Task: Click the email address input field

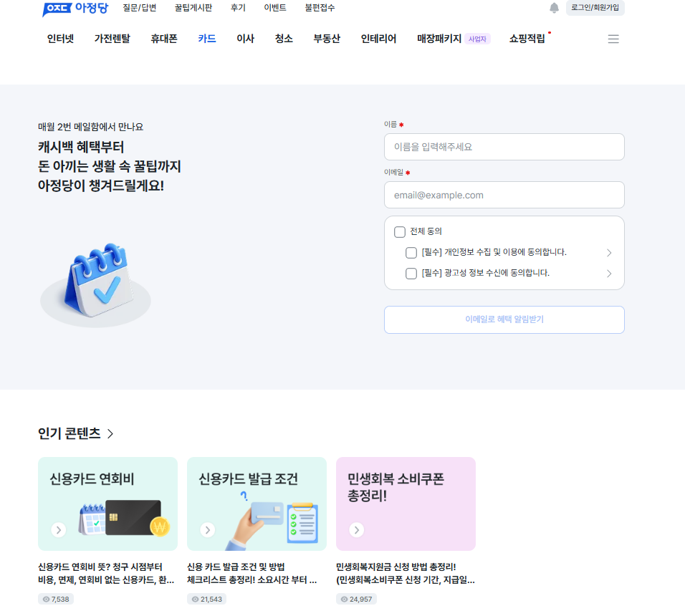Action: [504, 195]
